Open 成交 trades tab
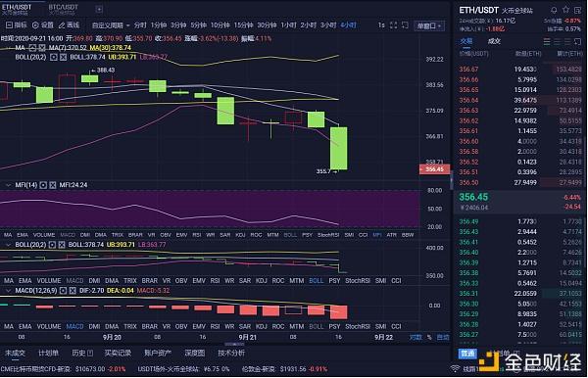 (494, 41)
